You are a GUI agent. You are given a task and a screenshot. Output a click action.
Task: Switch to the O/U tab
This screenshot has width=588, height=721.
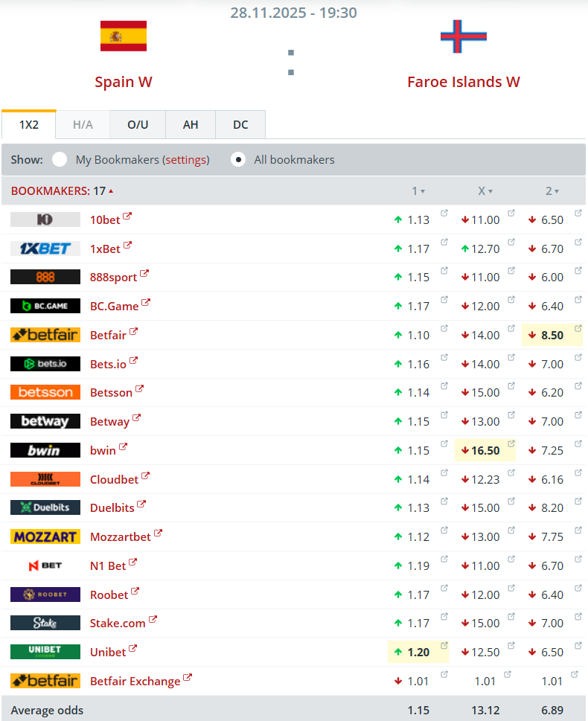[x=138, y=125]
